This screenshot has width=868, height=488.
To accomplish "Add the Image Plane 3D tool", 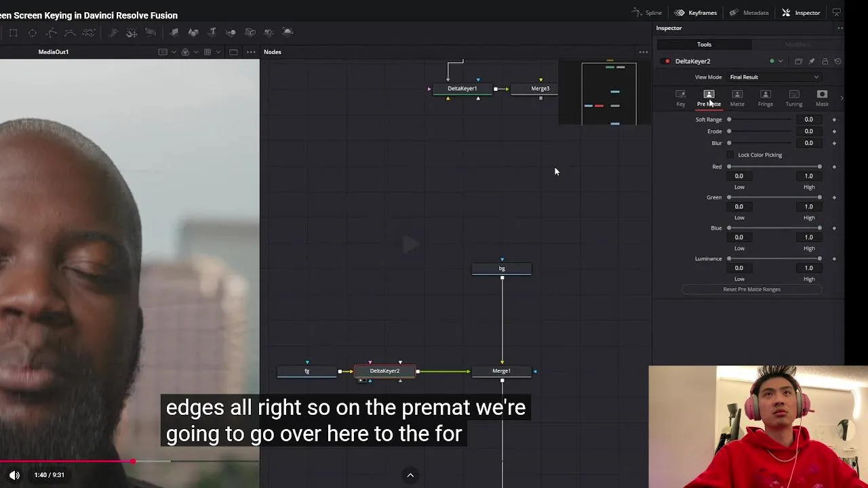I will tap(174, 32).
